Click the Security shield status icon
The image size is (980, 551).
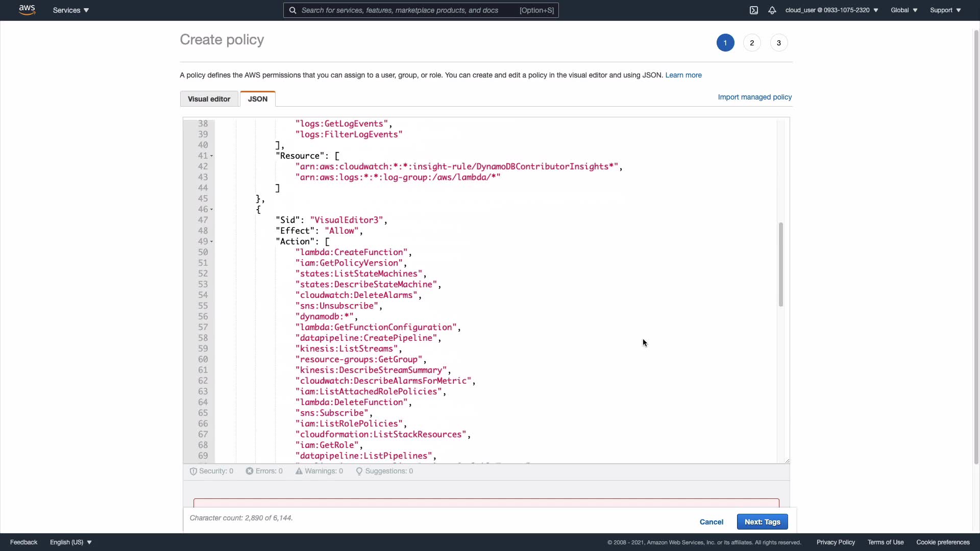(193, 471)
